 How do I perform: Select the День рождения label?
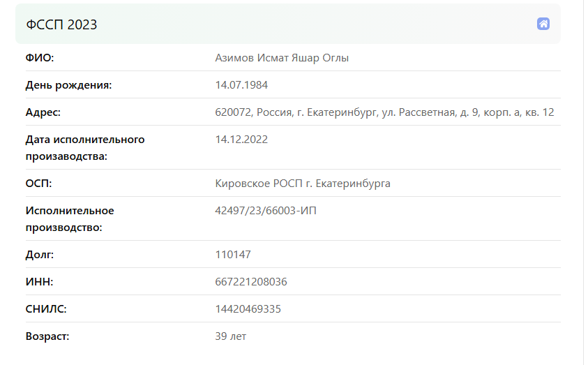[x=68, y=85]
